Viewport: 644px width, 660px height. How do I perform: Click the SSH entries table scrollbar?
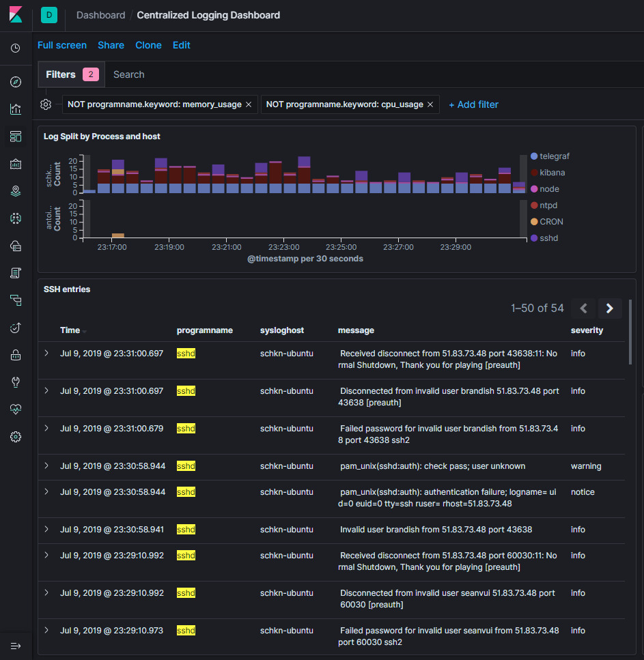coord(630,332)
